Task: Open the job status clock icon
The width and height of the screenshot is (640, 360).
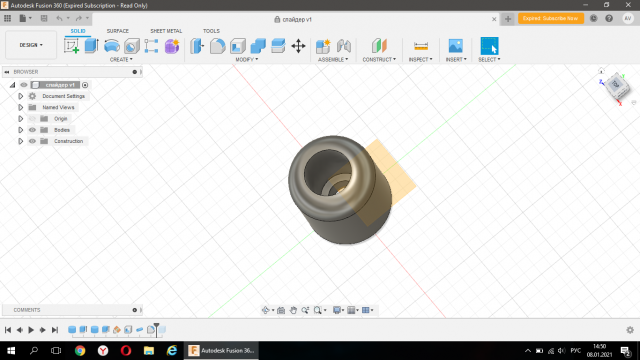Action: [x=593, y=18]
